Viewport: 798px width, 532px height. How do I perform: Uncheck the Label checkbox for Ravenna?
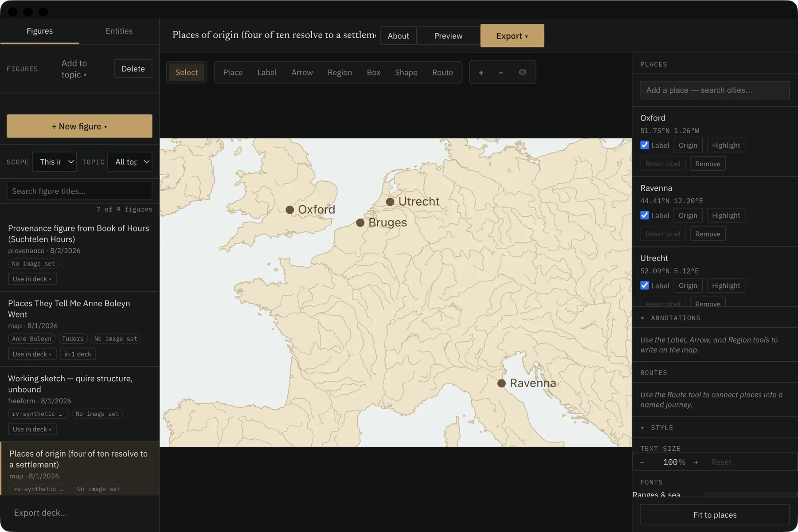[x=645, y=215]
